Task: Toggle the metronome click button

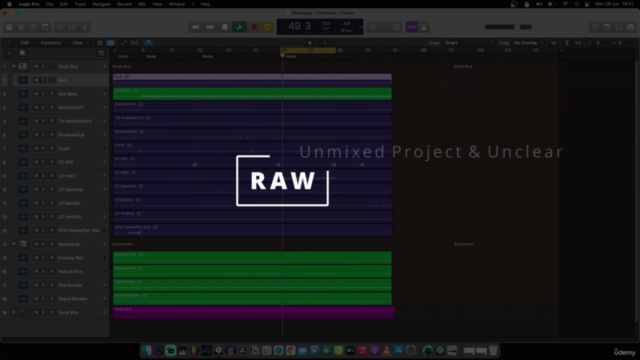Action: click(x=424, y=27)
